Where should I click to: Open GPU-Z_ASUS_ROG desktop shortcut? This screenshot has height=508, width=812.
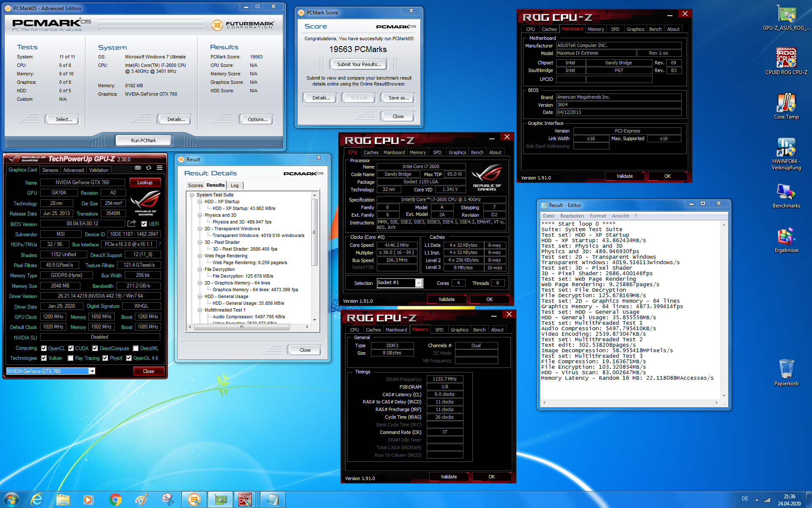tap(786, 18)
